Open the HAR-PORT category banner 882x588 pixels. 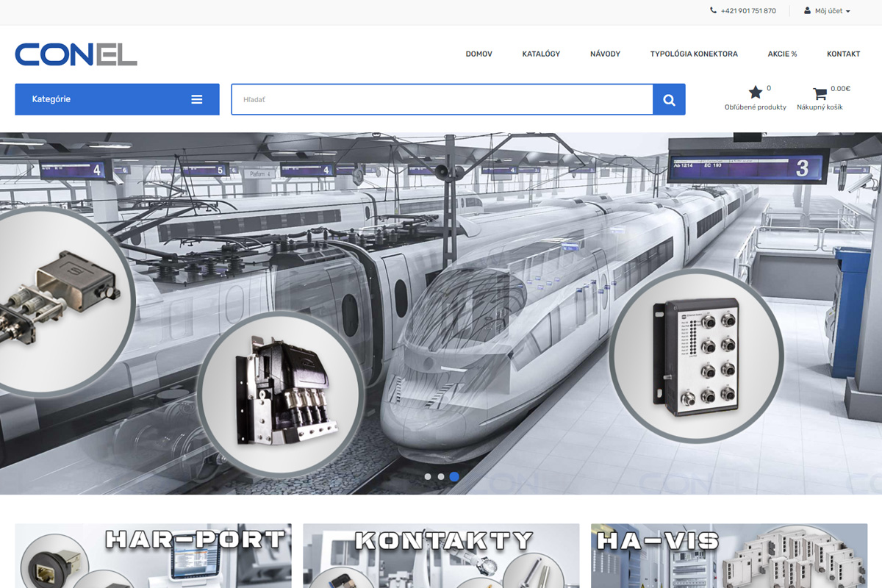(x=153, y=556)
